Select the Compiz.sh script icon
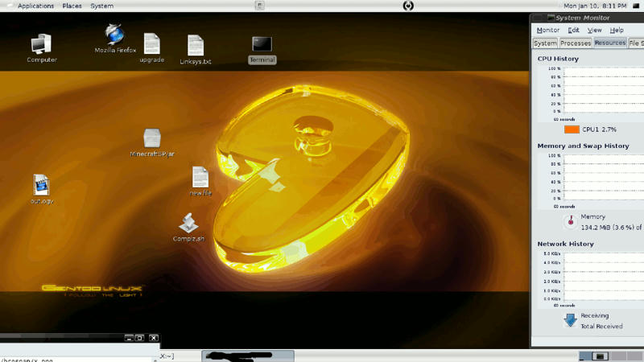 pos(188,223)
